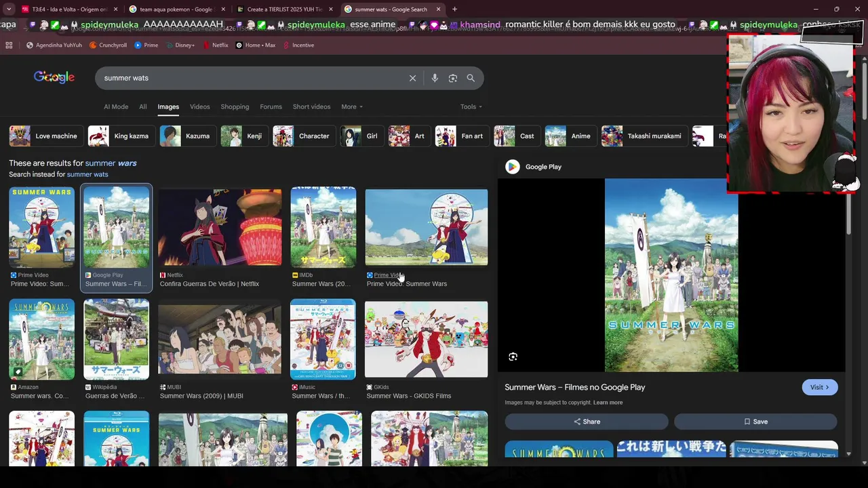868x488 pixels.
Task: Open corrected 'summer wars' results link
Action: (111, 163)
